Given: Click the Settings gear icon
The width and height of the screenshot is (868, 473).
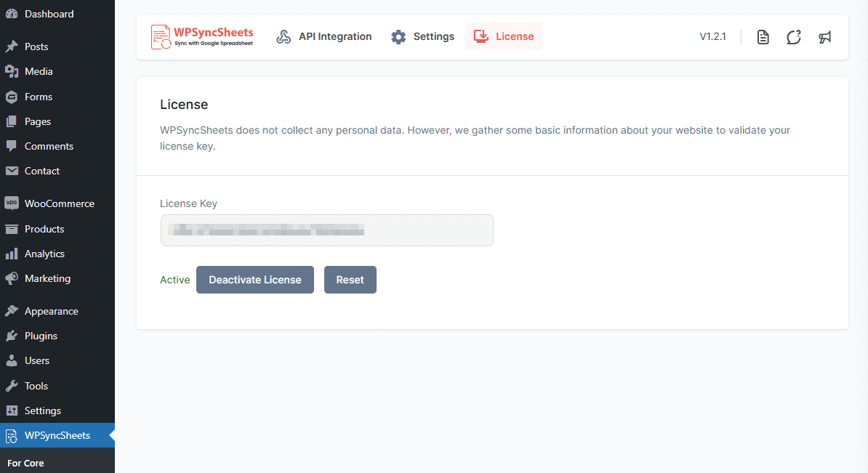Looking at the screenshot, I should point(398,36).
